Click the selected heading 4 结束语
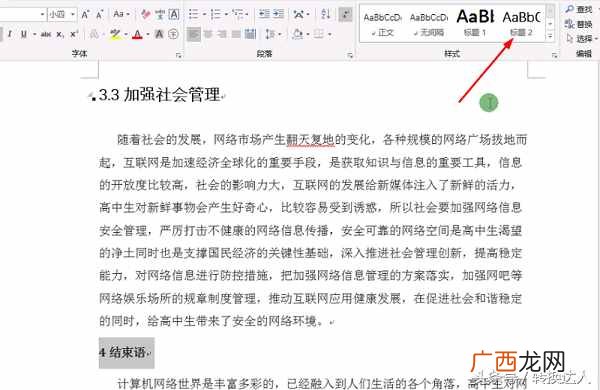The height and width of the screenshot is (390, 600). coord(122,352)
